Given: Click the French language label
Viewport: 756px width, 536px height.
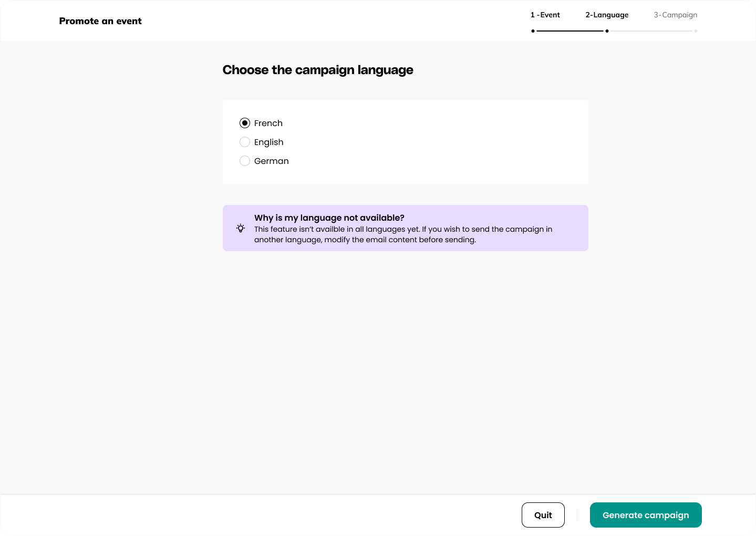Looking at the screenshot, I should pos(268,123).
